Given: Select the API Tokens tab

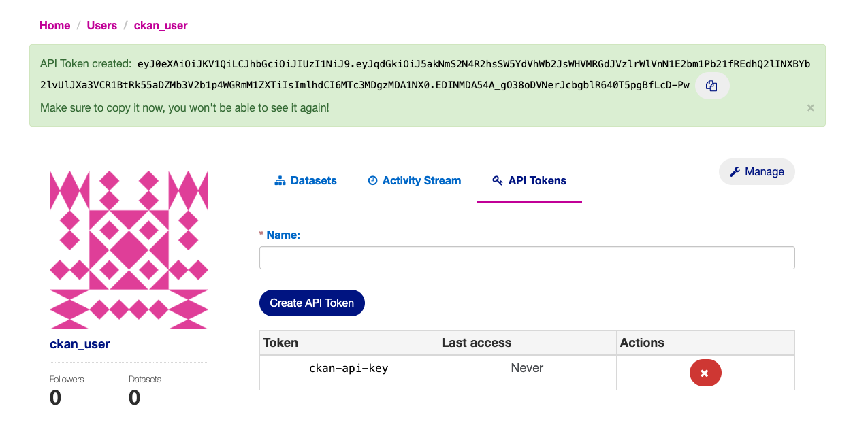Looking at the screenshot, I should click(x=537, y=180).
